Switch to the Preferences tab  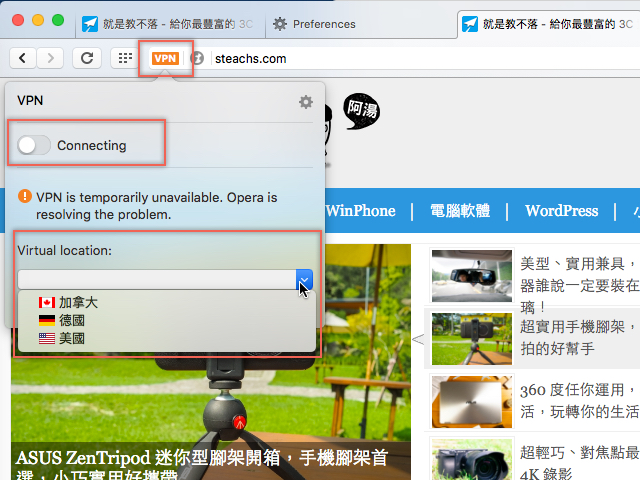tap(314, 24)
